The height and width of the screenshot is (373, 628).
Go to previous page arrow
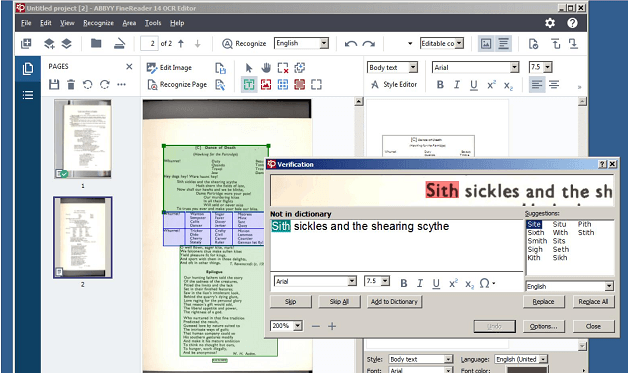pos(181,44)
